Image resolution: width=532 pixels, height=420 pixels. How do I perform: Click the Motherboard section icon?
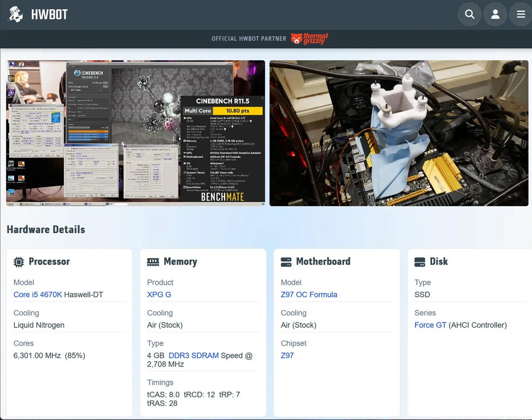point(286,262)
